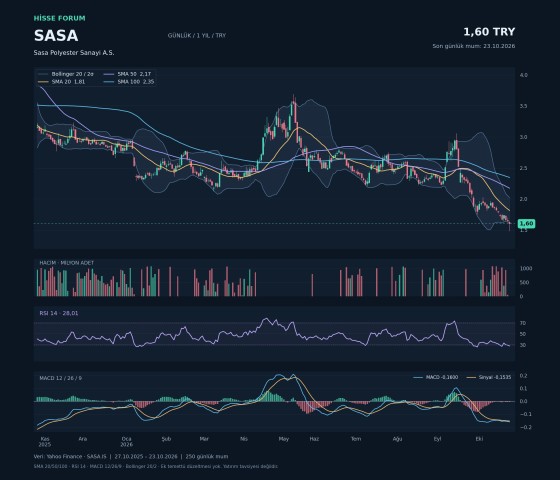Click the SASA ticker title
Screen dimensions: 560x480
tap(56, 36)
